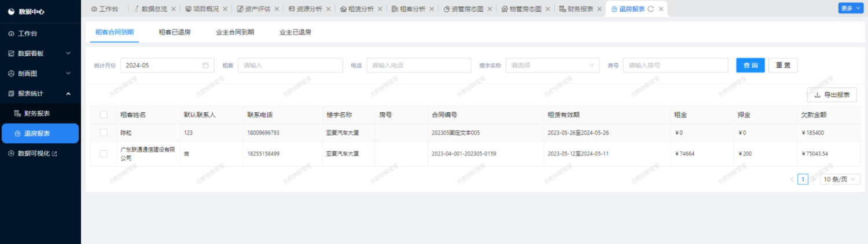Viewport: 868px width, 244px height.
Task: Refresh the 退房报表 tab via reload icon
Action: point(651,9)
